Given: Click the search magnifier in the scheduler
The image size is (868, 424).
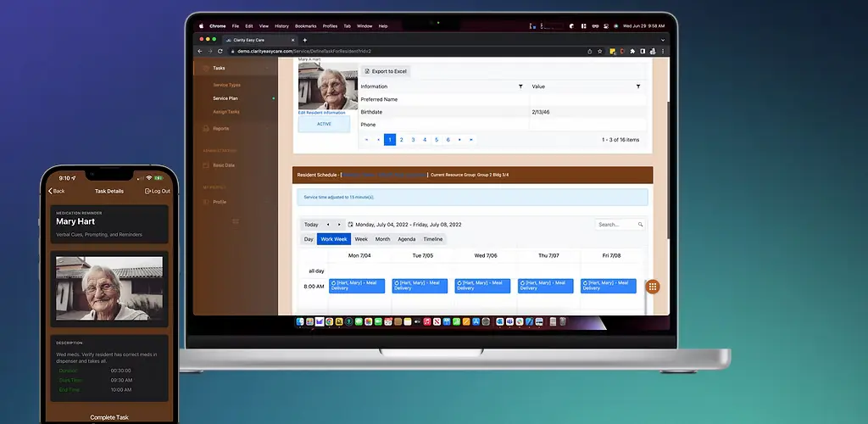Looking at the screenshot, I should tap(641, 225).
